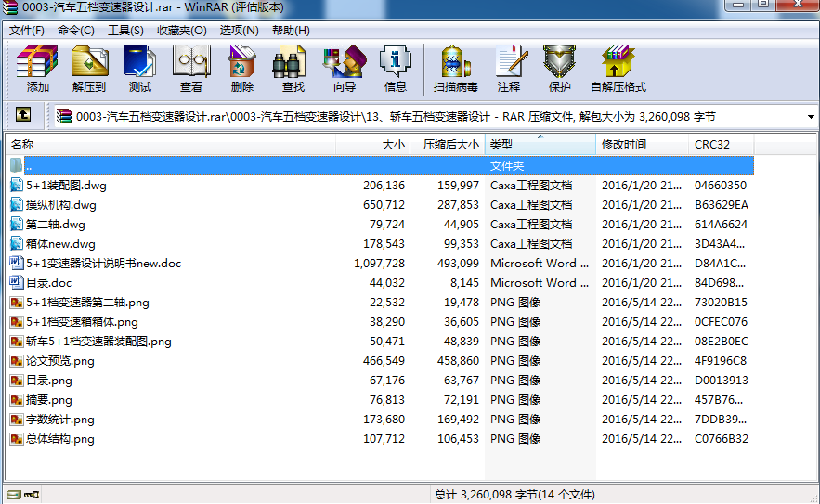The width and height of the screenshot is (820, 504).
Task: Sort by Type (类型) column header
Action: click(x=540, y=144)
